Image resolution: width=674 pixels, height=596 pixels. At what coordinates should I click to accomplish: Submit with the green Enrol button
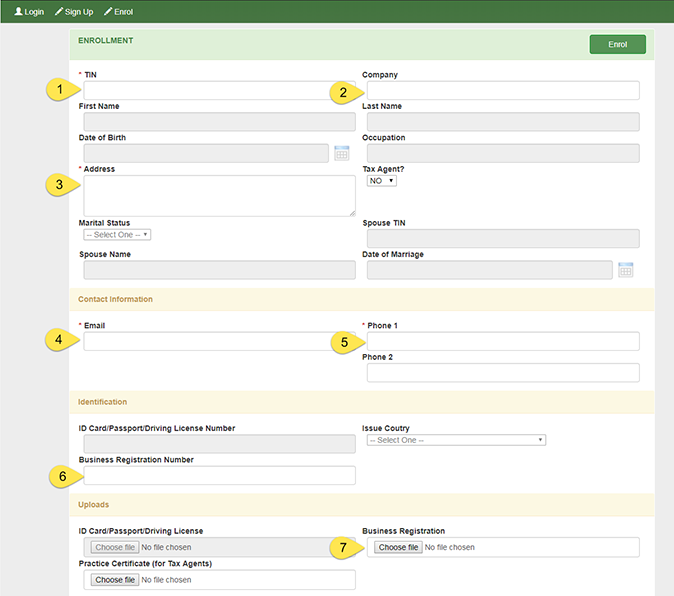[617, 44]
